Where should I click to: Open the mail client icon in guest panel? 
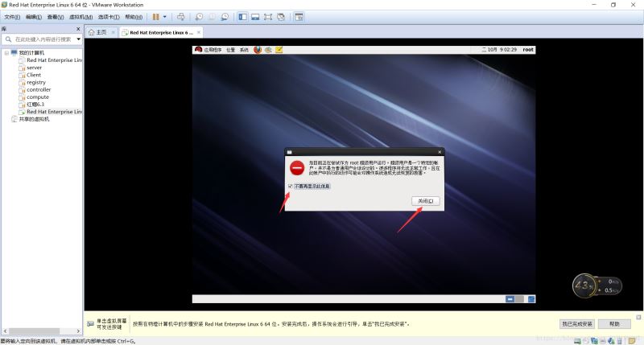(268, 50)
